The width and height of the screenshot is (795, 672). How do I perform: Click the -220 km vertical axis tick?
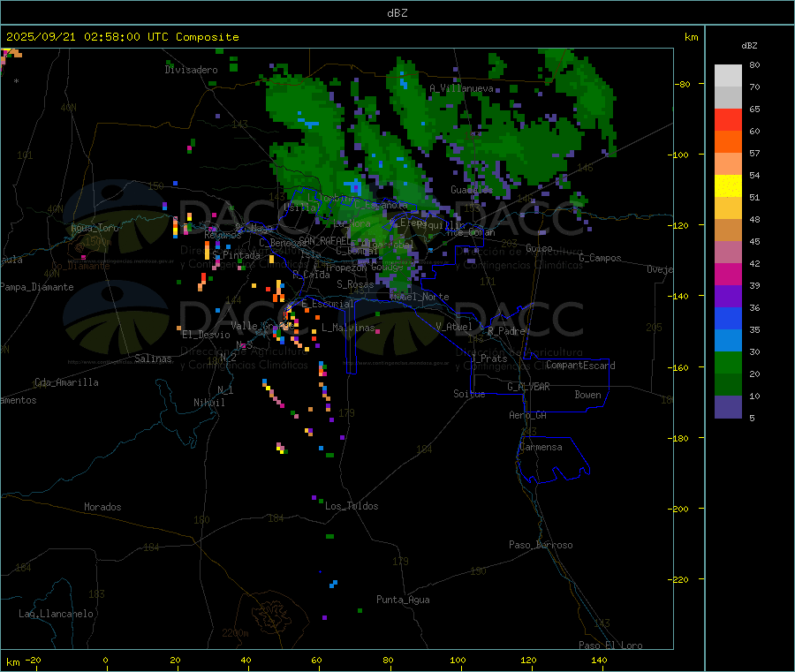tap(679, 580)
